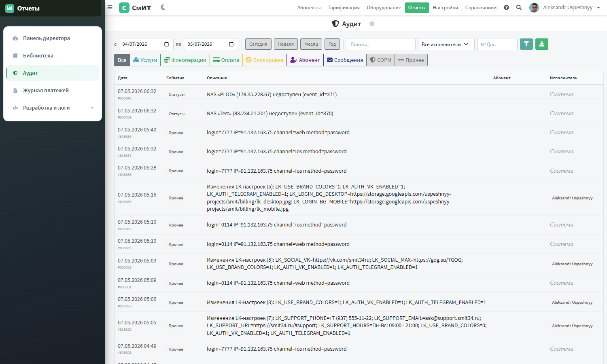Select the Финоперации filter tab
The image size is (607, 364).
click(185, 60)
